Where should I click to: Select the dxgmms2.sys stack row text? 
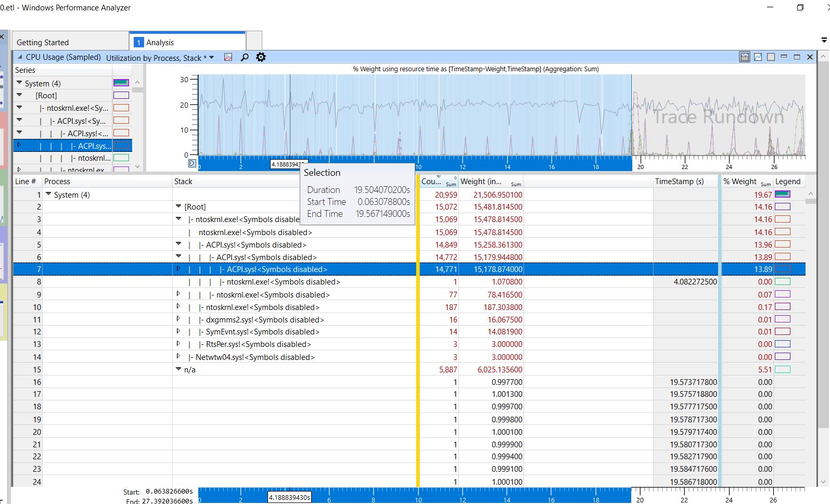click(265, 319)
